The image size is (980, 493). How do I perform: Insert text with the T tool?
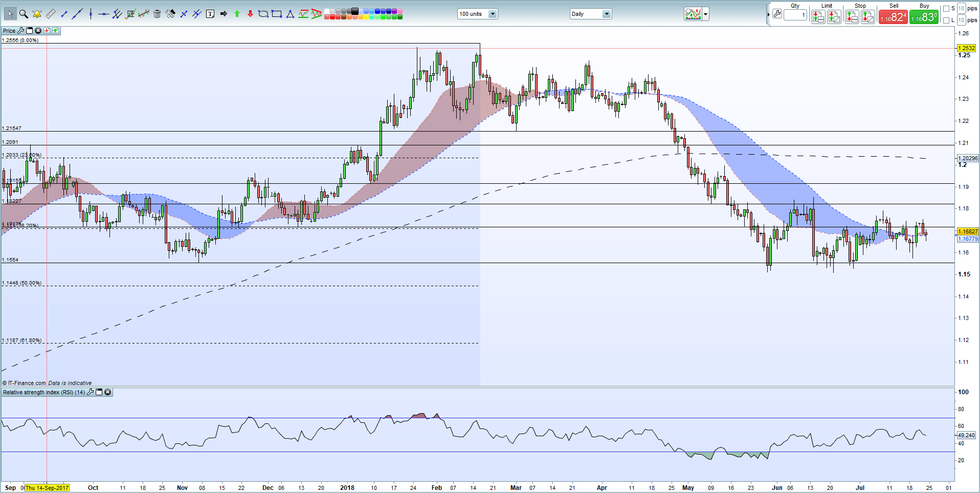210,14
